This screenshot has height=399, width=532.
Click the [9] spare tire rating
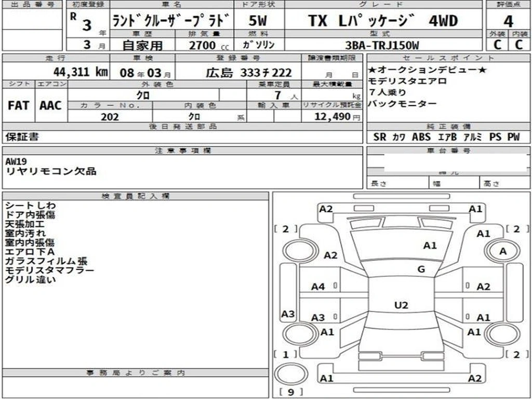tap(291, 392)
